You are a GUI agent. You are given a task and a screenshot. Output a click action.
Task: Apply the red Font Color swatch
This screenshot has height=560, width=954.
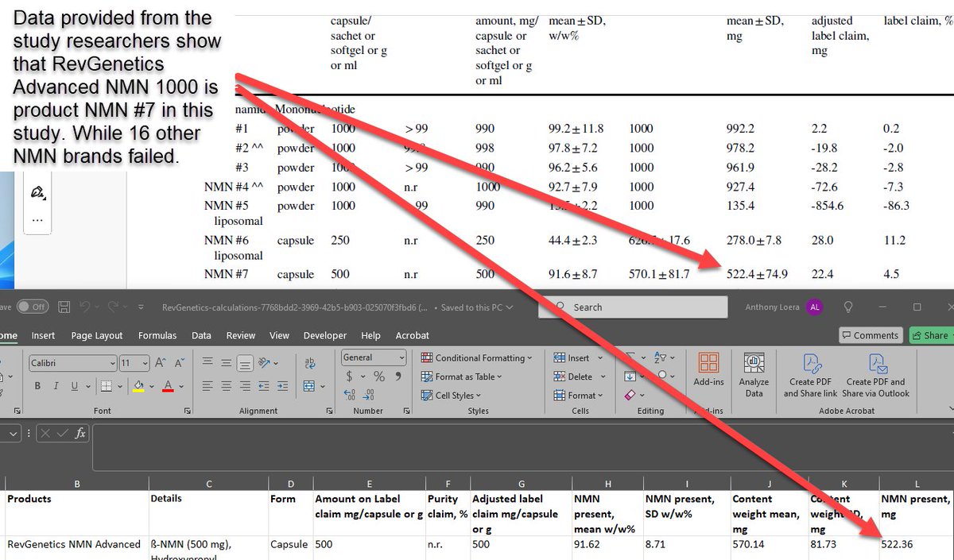point(168,386)
